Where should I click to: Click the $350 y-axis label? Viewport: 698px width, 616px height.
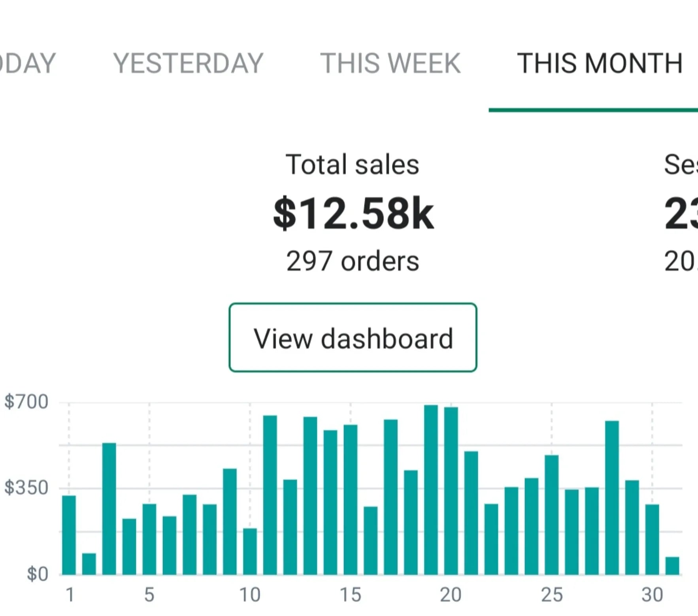pos(26,488)
